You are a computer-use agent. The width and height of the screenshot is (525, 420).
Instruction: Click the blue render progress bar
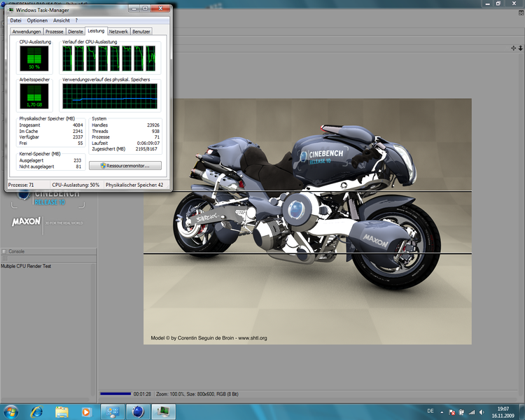tap(115, 394)
